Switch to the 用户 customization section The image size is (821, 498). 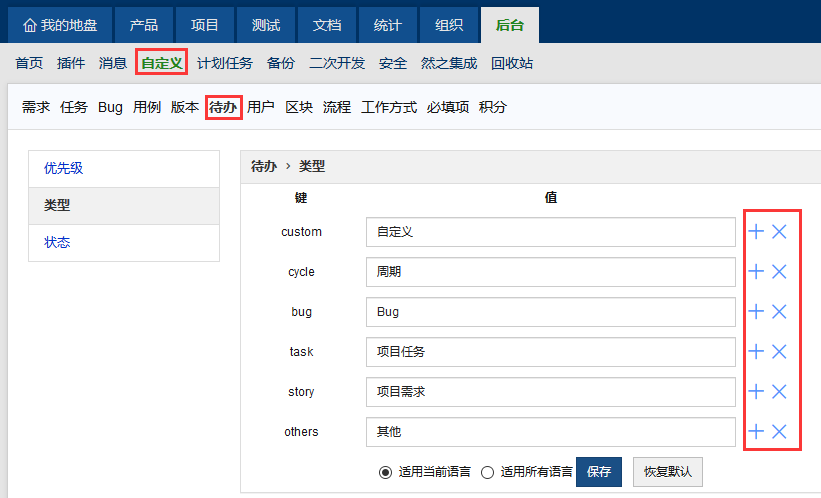point(261,107)
